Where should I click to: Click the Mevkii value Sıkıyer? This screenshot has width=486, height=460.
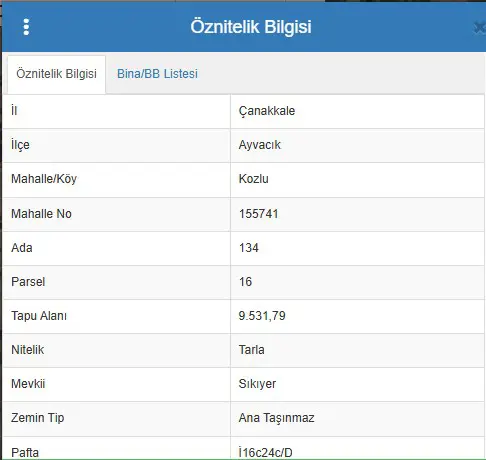click(257, 384)
